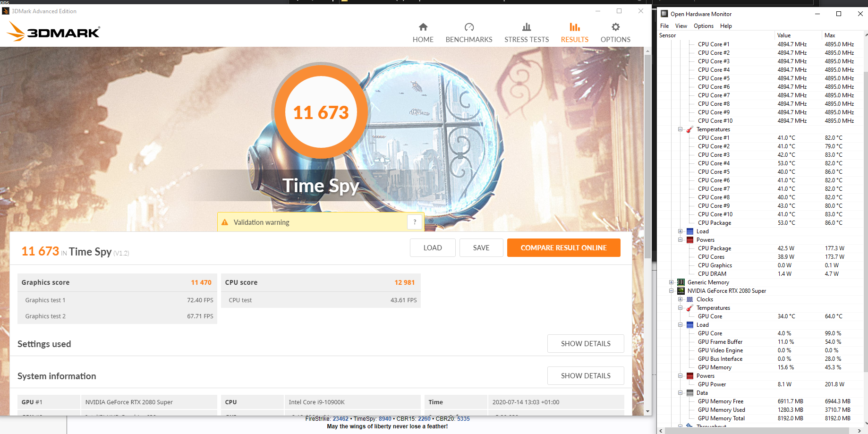
Task: Select the GPU Data icon
Action: click(x=690, y=393)
